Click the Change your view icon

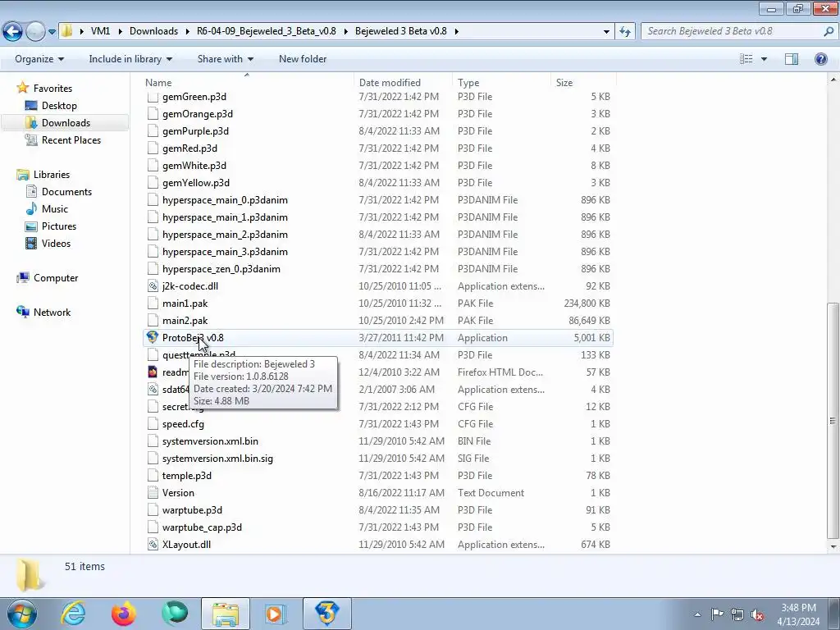point(746,59)
